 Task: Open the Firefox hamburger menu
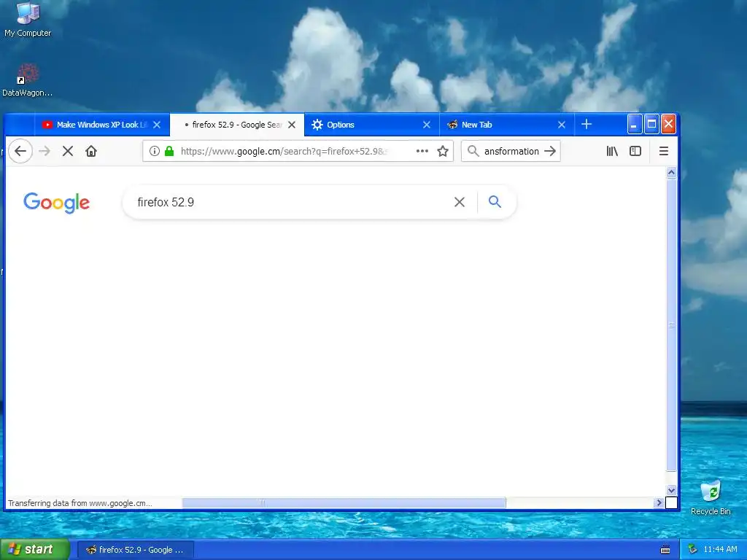tap(664, 151)
